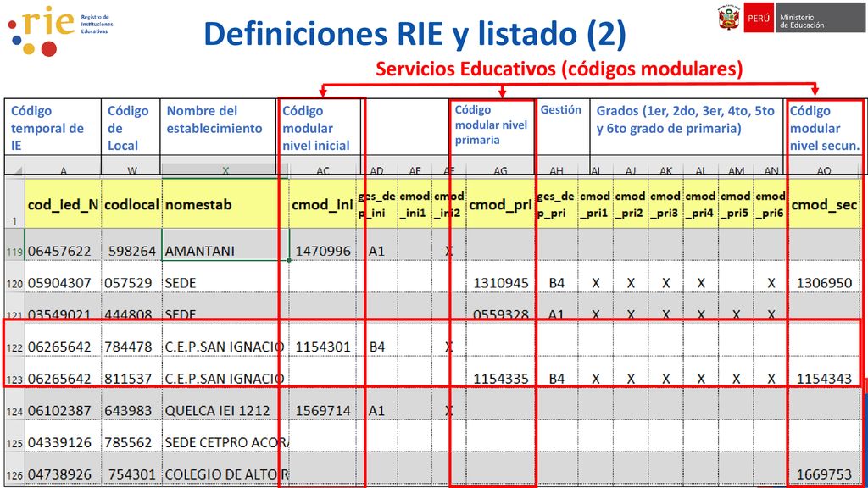The width and height of the screenshot is (868, 488).
Task: Click the cmod_pri header cell
Action: tap(500, 203)
